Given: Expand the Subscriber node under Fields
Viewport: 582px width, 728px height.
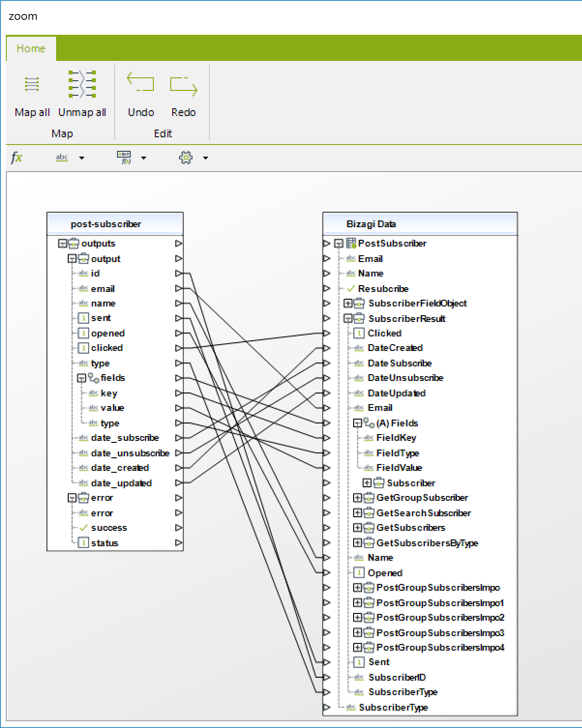Looking at the screenshot, I should [367, 483].
